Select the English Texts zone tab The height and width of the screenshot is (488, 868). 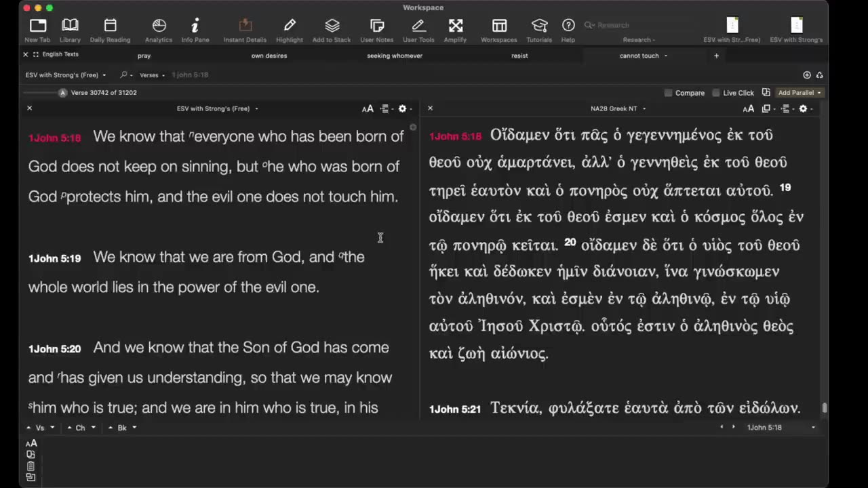(x=60, y=54)
